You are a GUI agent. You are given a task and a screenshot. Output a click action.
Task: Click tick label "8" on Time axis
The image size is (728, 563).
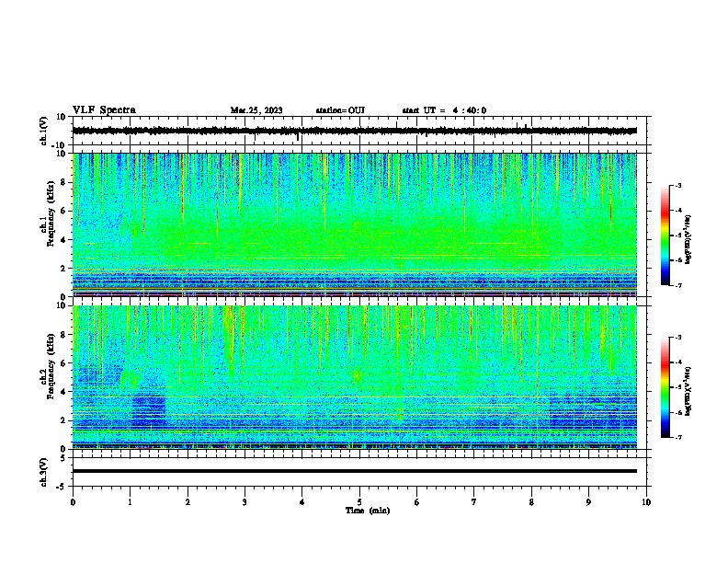coord(531,502)
